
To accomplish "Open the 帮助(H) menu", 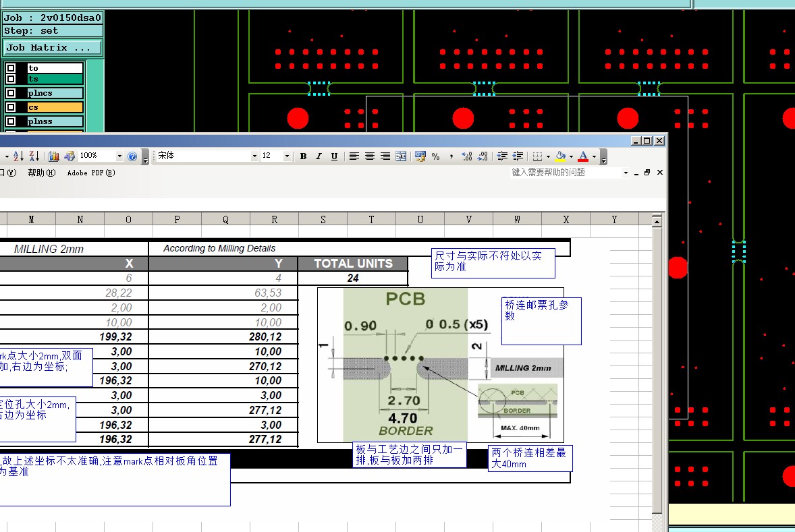I will point(42,173).
